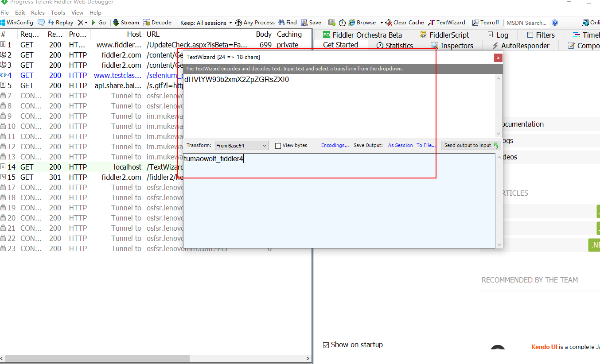Toggle Decode in the toolbar

click(158, 23)
